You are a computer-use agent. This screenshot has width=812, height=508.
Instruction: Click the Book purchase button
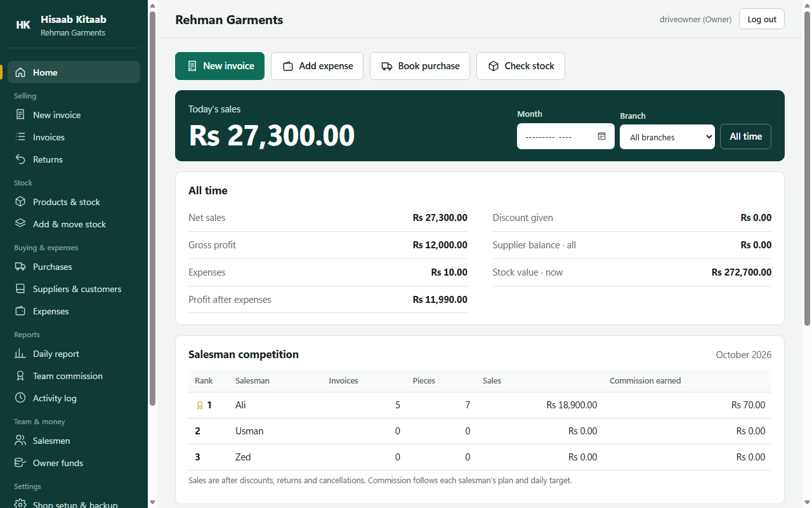click(420, 66)
